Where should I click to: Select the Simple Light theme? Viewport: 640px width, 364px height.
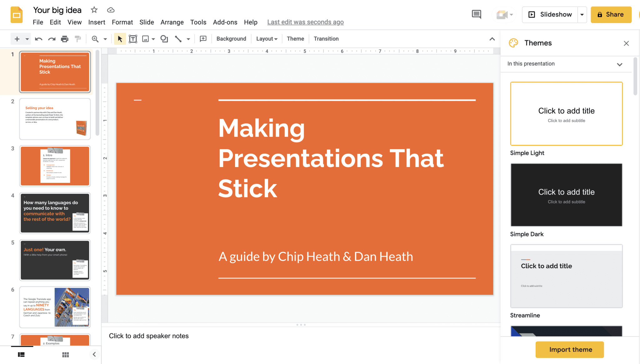click(566, 114)
